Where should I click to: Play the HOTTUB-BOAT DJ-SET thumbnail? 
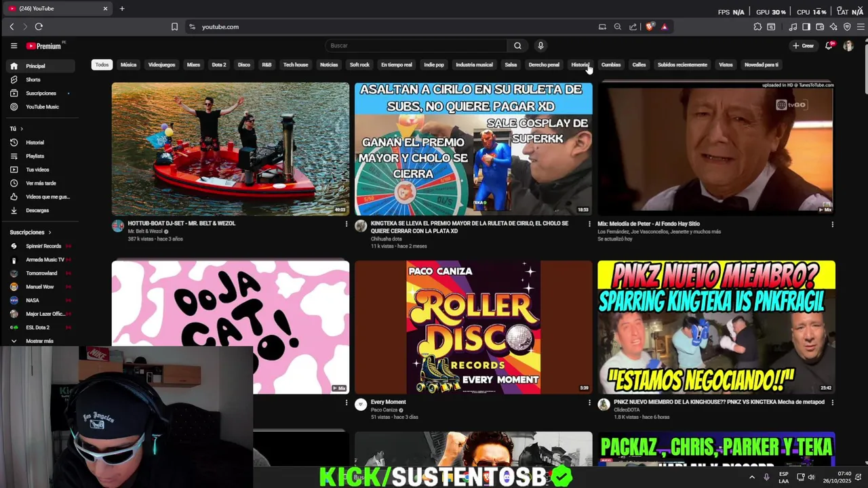pyautogui.click(x=231, y=149)
